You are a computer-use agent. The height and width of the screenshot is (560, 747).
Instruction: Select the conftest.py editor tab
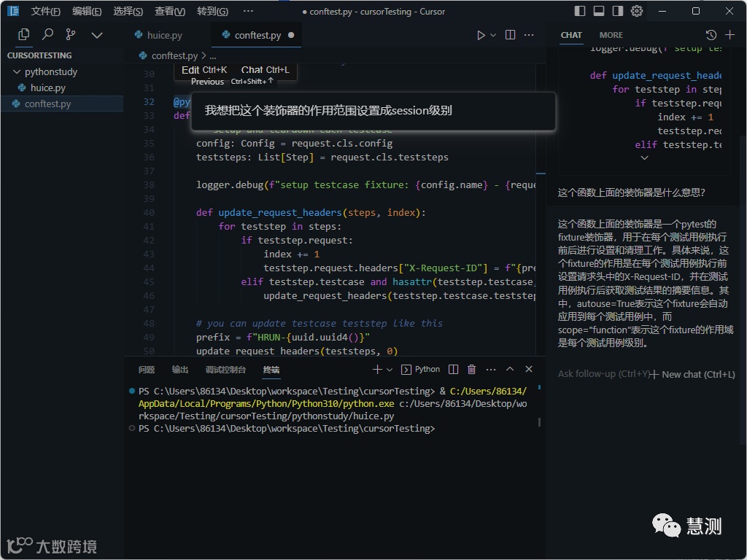(x=258, y=35)
